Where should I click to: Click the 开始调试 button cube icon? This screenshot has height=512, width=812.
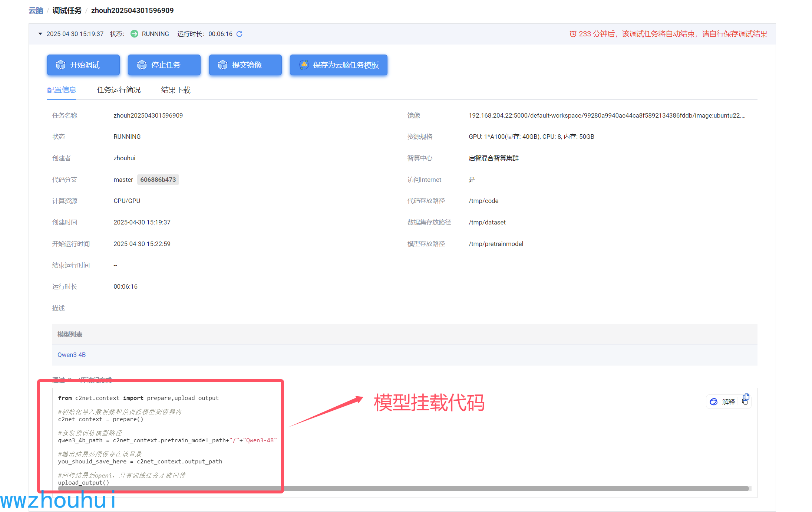pos(60,65)
